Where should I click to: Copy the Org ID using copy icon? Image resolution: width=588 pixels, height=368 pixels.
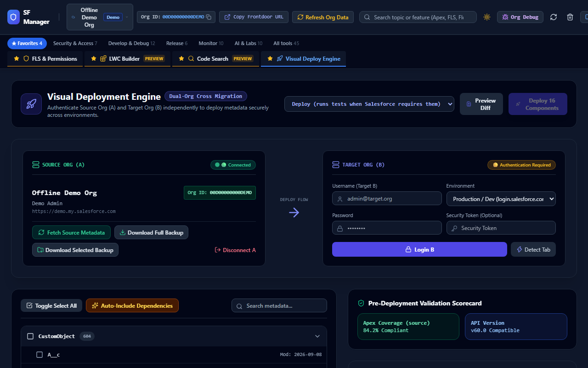coord(209,17)
